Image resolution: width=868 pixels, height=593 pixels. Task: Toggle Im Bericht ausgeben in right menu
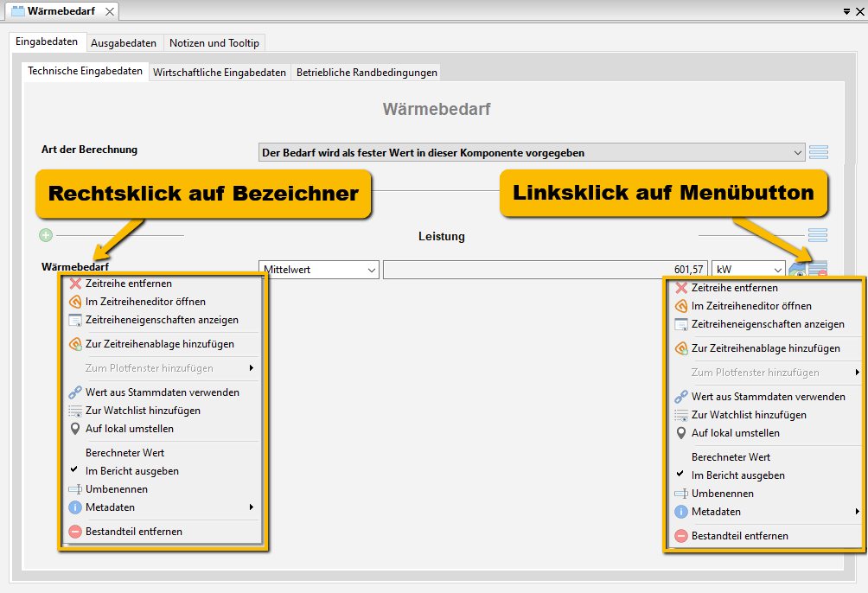[x=737, y=475]
